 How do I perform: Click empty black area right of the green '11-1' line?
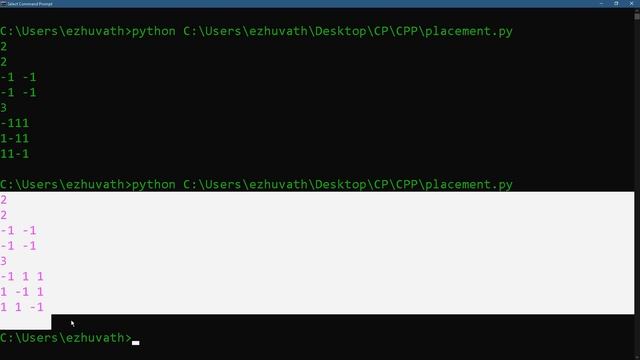327,154
